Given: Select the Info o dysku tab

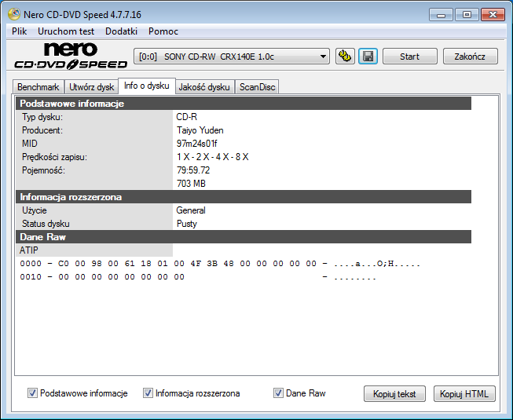Looking at the screenshot, I should point(147,86).
